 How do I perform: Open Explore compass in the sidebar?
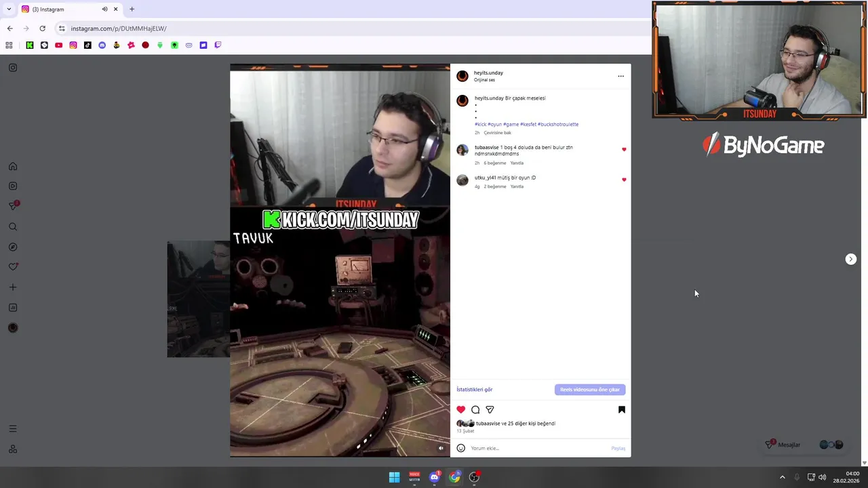pos(13,247)
